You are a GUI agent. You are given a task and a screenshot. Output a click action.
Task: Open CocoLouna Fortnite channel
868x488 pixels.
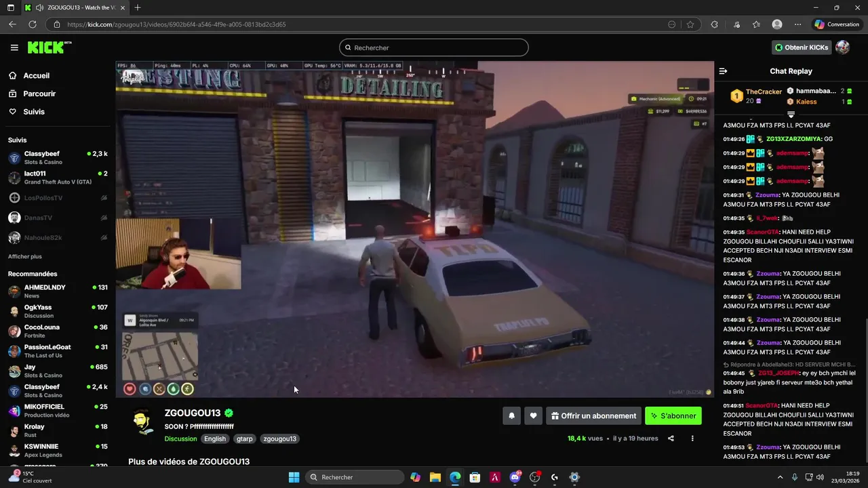click(x=58, y=331)
